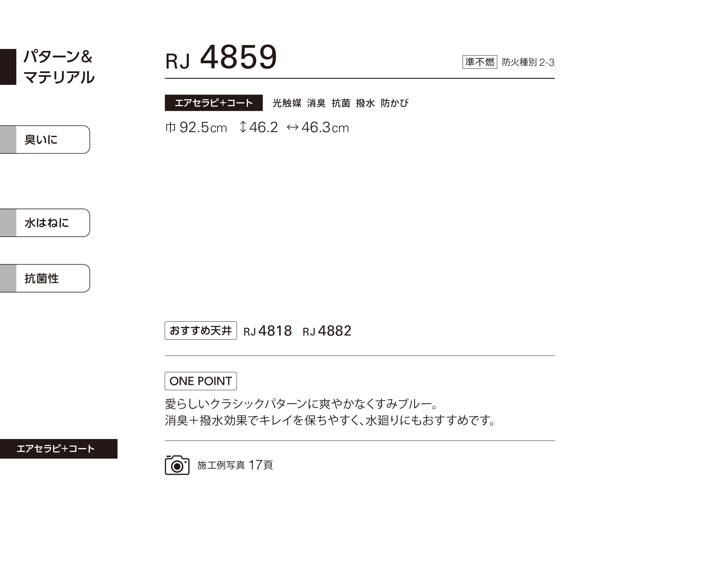Click the 光触媒 feature label

click(x=287, y=103)
